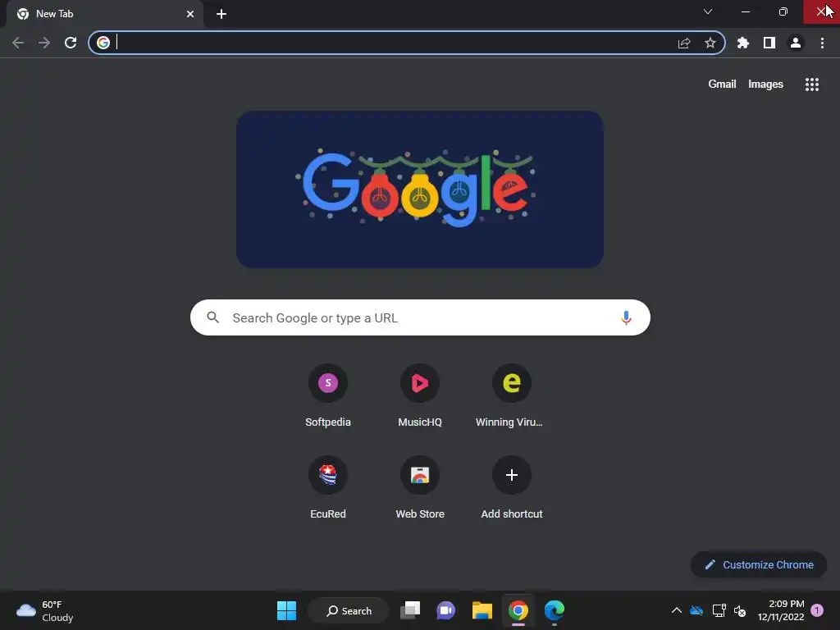This screenshot has width=840, height=630.
Task: Click the browser back arrow
Action: click(x=18, y=43)
